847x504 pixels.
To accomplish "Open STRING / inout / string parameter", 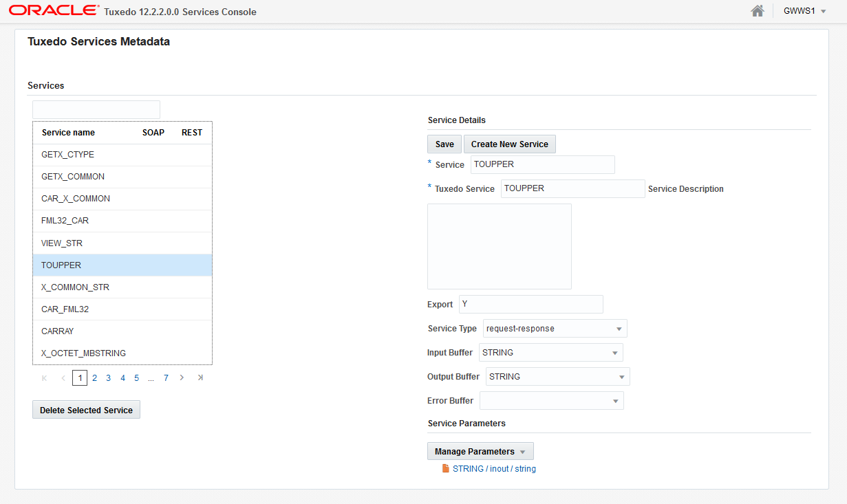I will coord(494,469).
